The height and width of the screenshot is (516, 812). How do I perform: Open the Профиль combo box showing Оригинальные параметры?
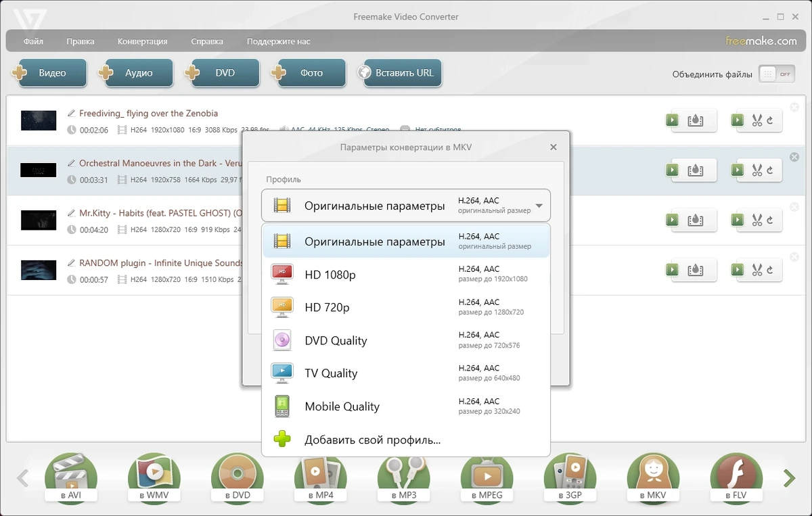tap(406, 206)
